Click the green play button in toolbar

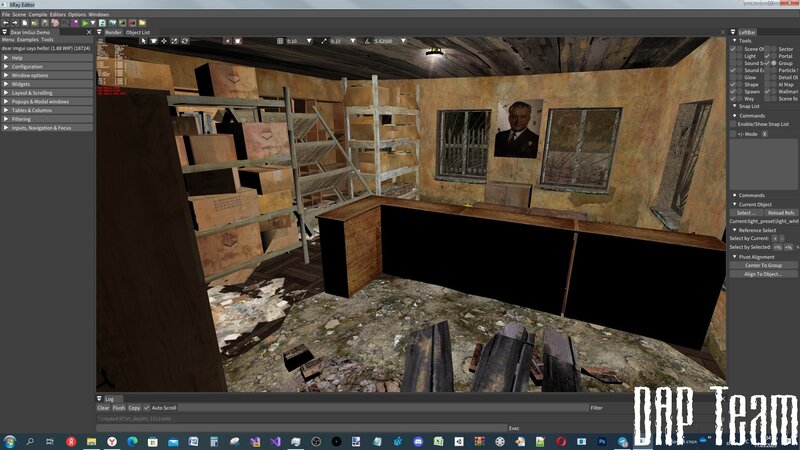87,23
